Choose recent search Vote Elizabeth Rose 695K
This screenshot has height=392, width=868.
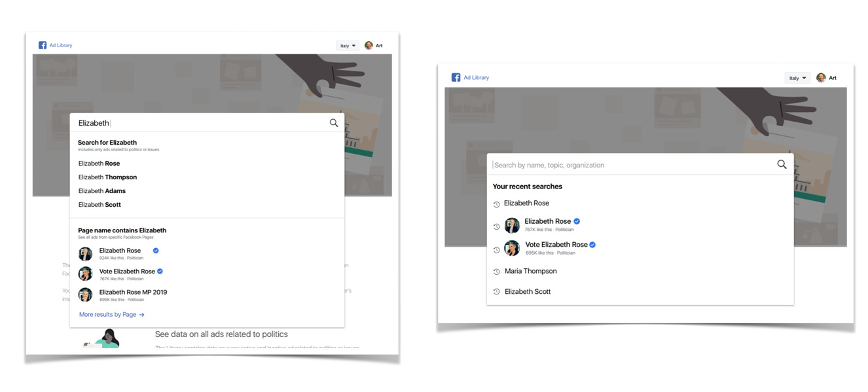pos(556,245)
